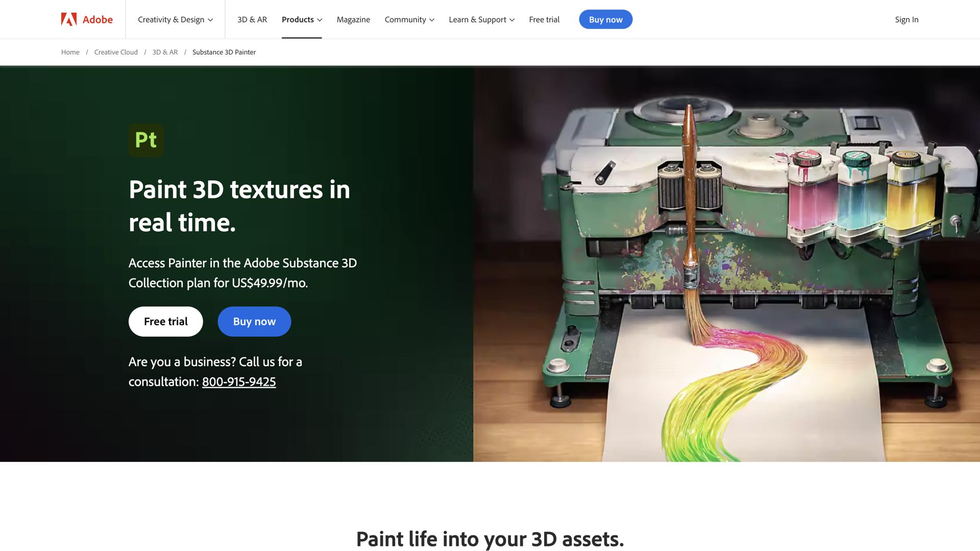Call the consultation number 800-915-9425
980x551 pixels.
(238, 381)
